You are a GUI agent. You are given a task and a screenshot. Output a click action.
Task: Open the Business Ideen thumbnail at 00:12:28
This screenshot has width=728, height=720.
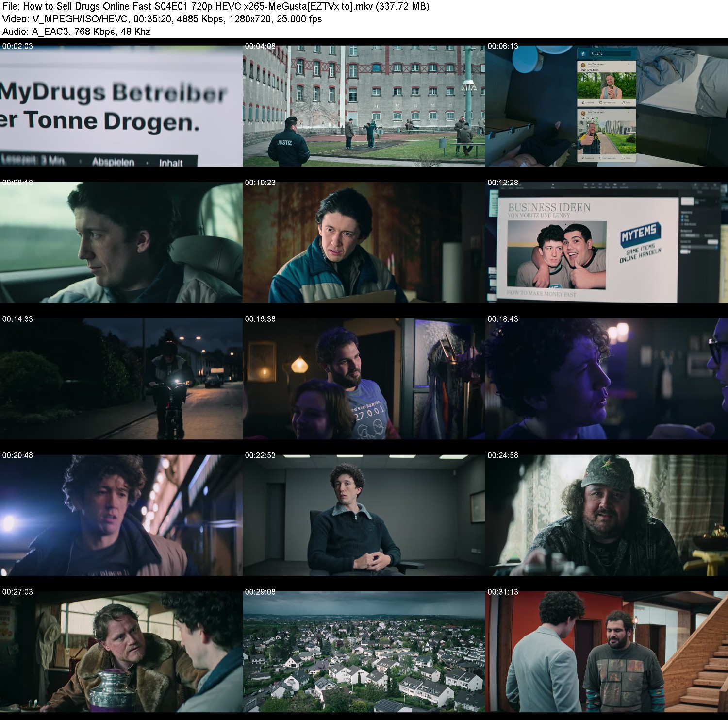point(607,242)
